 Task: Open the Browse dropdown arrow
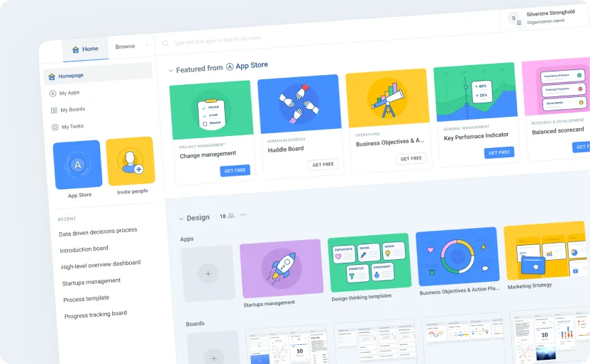[x=147, y=45]
